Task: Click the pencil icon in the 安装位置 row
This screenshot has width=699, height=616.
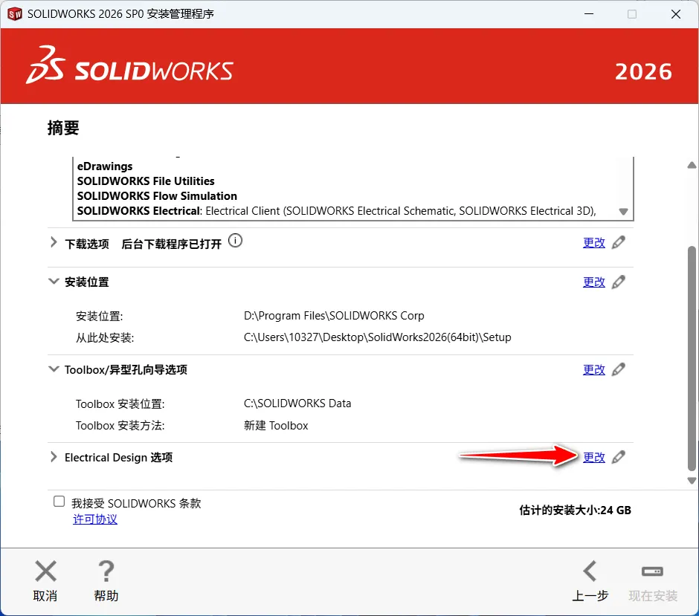Action: click(x=618, y=282)
